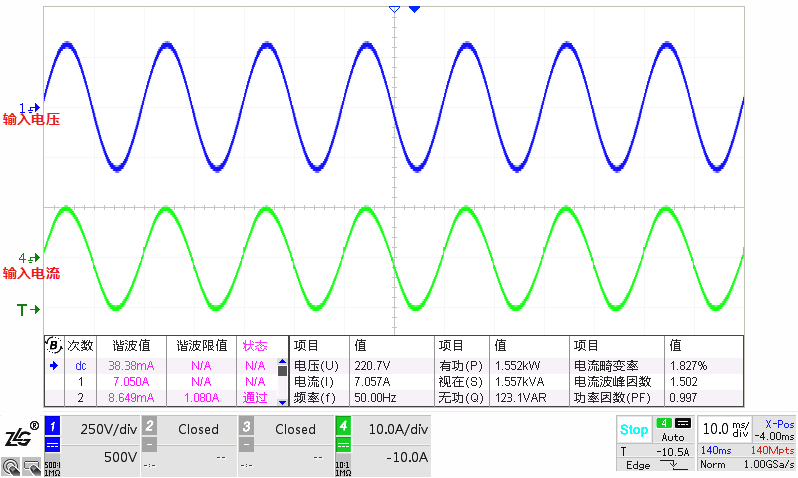Click the 电压(U) value 220.7V

[373, 365]
